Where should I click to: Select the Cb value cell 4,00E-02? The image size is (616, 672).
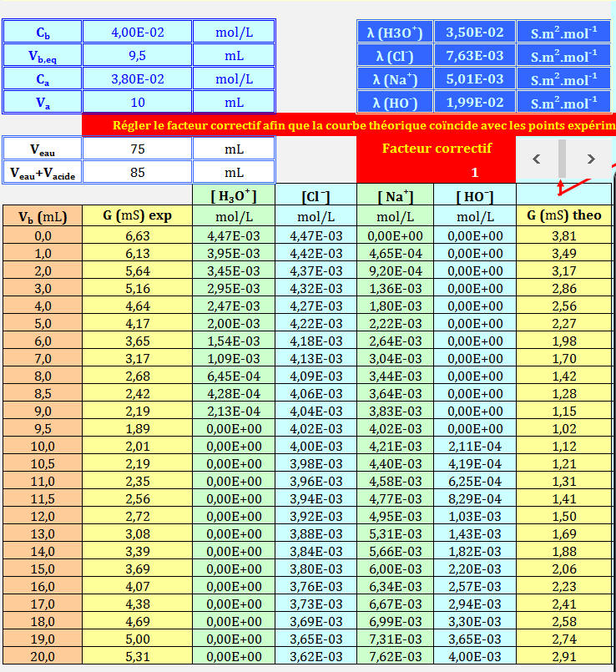tap(137, 33)
